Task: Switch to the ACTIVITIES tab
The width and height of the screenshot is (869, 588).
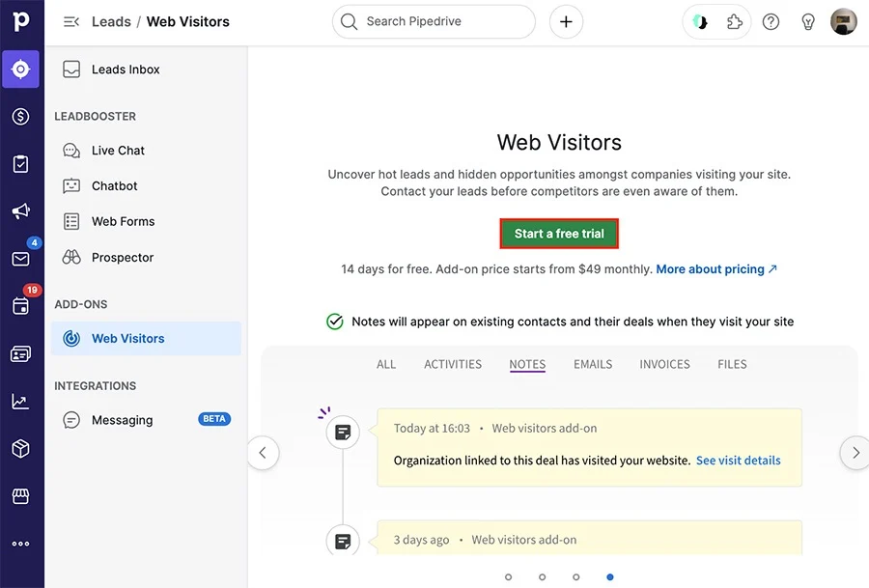Action: 453,364
